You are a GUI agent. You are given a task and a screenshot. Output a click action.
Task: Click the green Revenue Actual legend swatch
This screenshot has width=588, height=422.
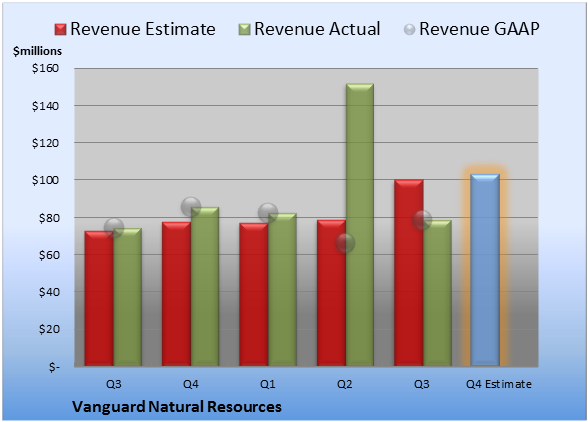244,30
